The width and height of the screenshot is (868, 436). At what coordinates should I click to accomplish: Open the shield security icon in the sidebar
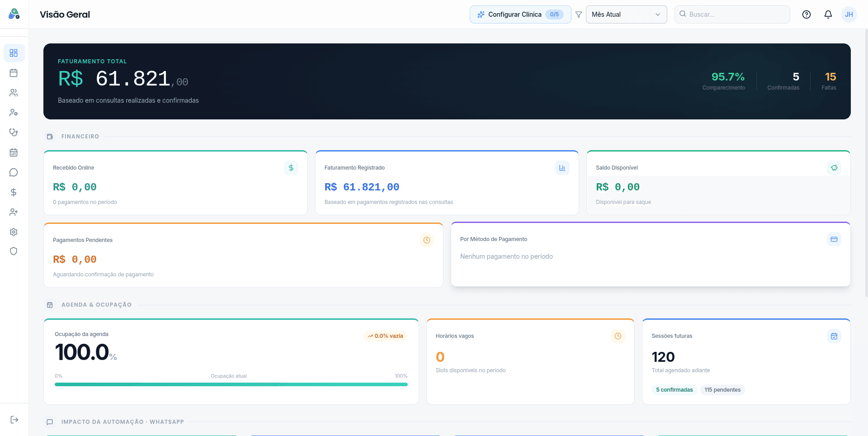coord(14,251)
